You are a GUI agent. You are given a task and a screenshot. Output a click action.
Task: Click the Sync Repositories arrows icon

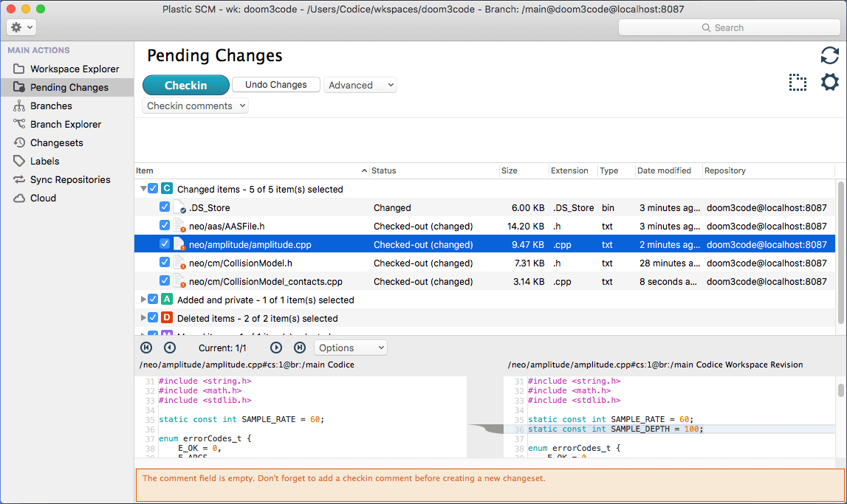click(x=19, y=179)
